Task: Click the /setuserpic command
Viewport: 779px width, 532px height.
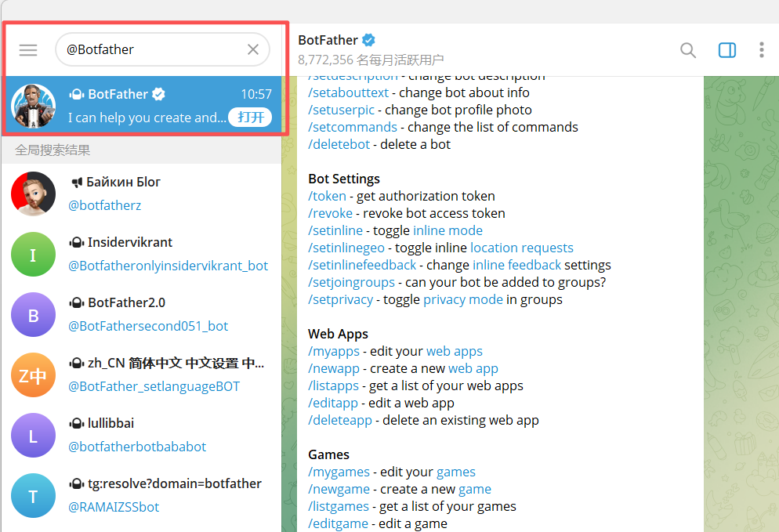Action: [x=342, y=110]
